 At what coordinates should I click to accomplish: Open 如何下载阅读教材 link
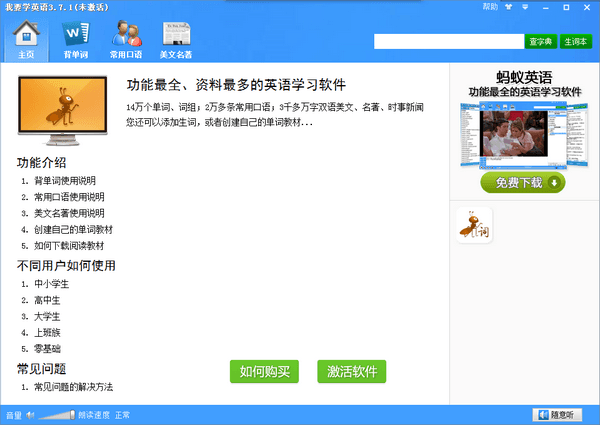69,246
